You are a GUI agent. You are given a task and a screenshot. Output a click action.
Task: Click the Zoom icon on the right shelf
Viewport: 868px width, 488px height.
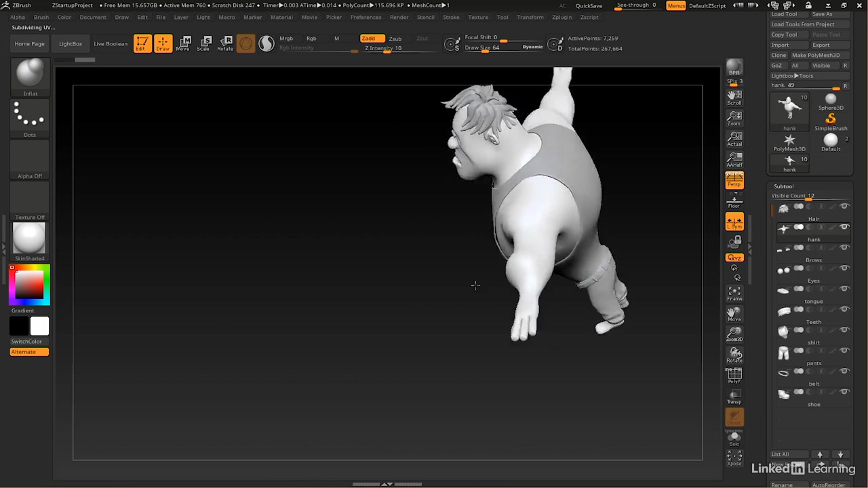pos(734,119)
